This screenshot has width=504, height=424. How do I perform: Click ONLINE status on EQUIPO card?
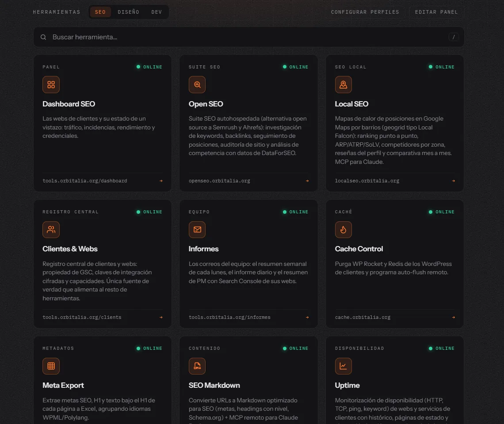point(296,212)
